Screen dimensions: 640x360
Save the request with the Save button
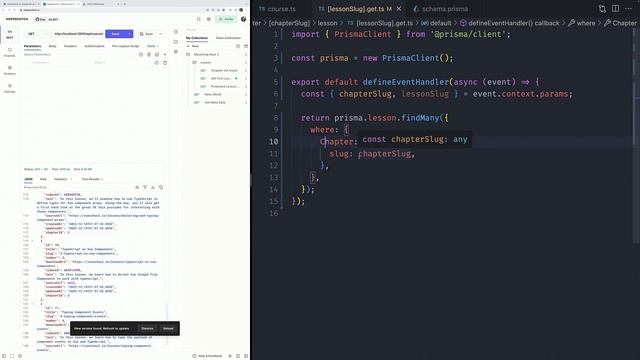pyautogui.click(x=147, y=34)
